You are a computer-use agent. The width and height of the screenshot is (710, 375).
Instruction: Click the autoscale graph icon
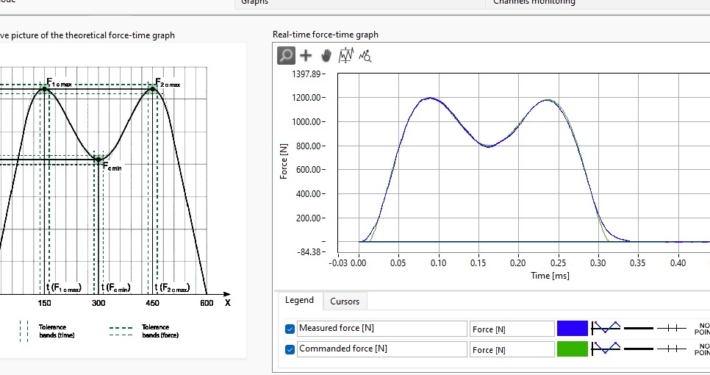click(346, 56)
